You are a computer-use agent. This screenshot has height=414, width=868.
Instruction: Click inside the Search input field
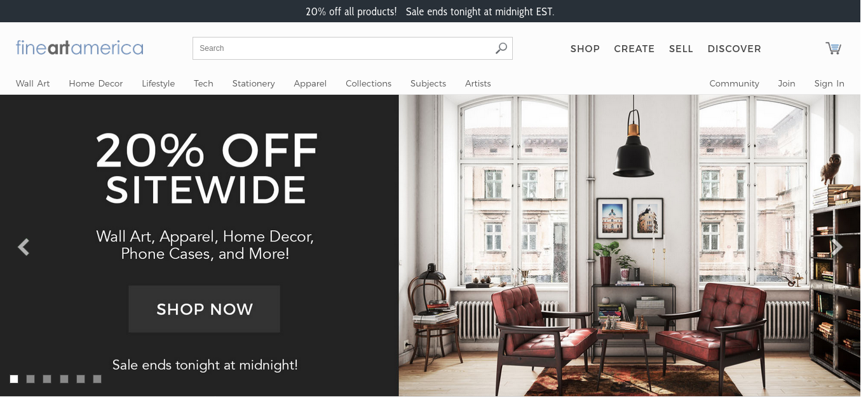click(343, 48)
